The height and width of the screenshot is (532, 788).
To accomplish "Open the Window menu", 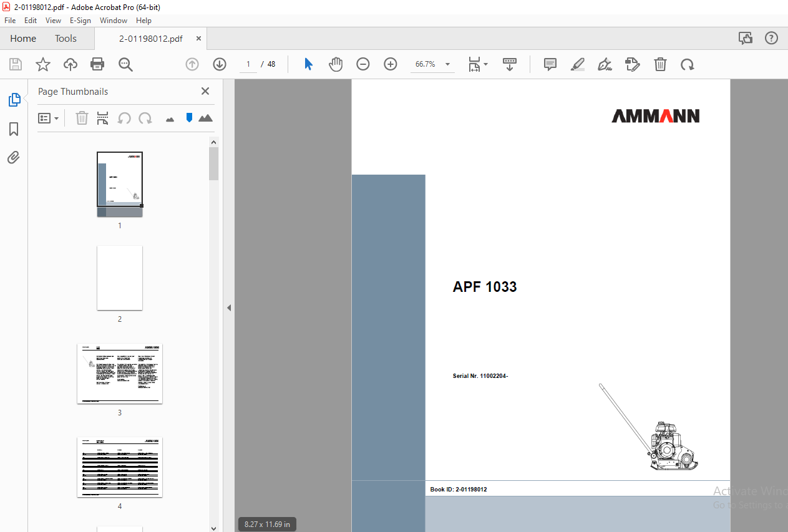I will 114,20.
